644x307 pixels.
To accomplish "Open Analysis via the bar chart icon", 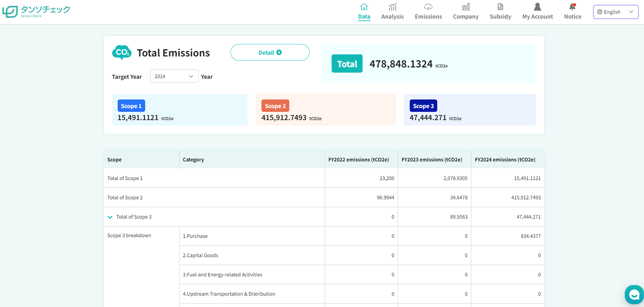I will [x=392, y=7].
